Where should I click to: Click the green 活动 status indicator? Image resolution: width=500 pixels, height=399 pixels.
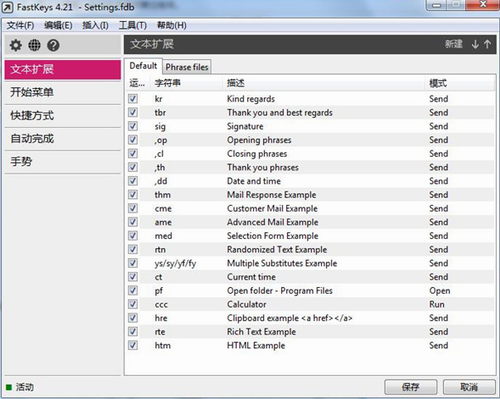[9, 387]
